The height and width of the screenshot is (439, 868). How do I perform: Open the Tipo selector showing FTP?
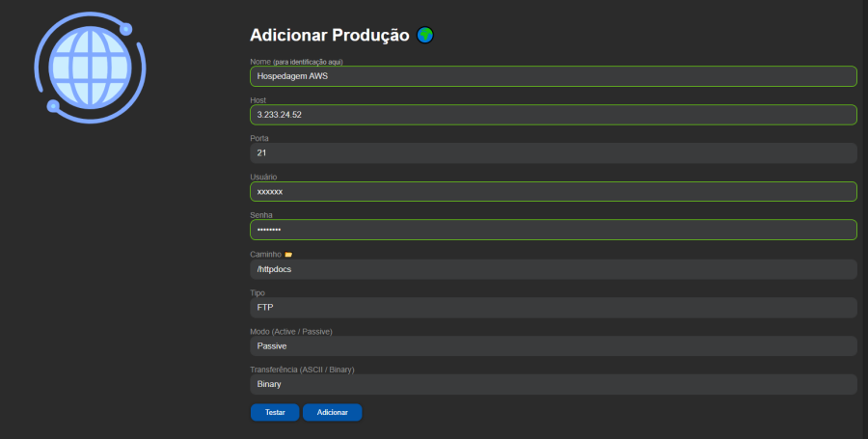click(x=553, y=308)
